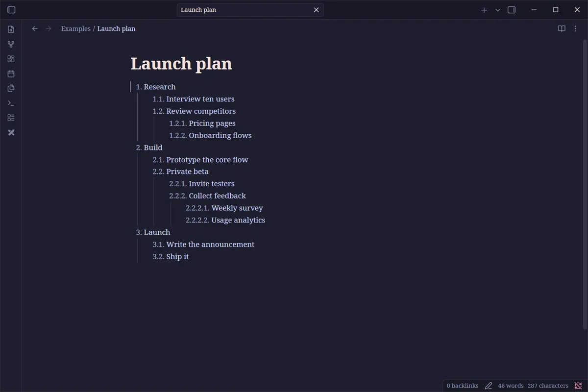Create a new canvas from ribbon
This screenshot has width=588, height=392.
click(11, 59)
